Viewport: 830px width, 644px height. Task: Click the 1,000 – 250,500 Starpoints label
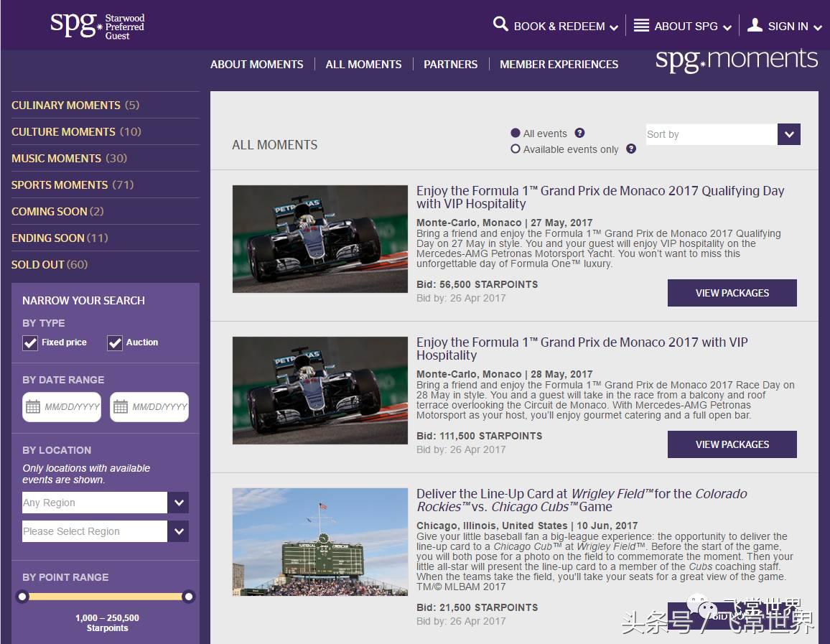coord(107,623)
